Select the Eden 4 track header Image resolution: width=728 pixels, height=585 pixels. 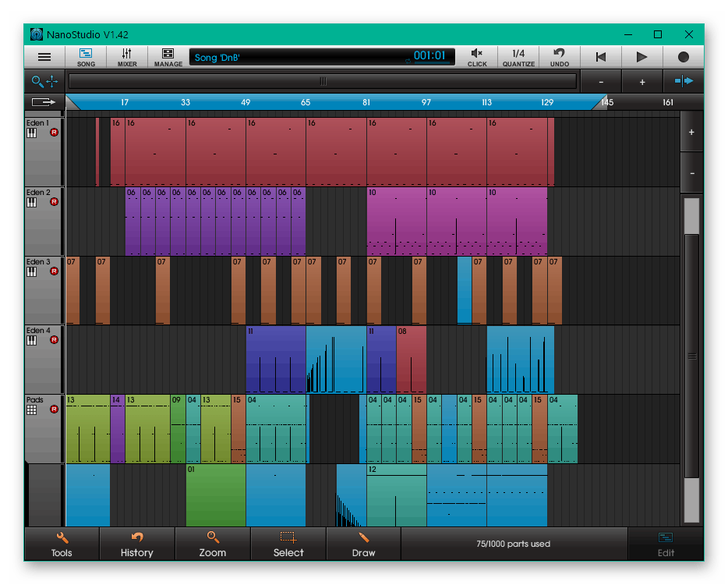click(44, 359)
